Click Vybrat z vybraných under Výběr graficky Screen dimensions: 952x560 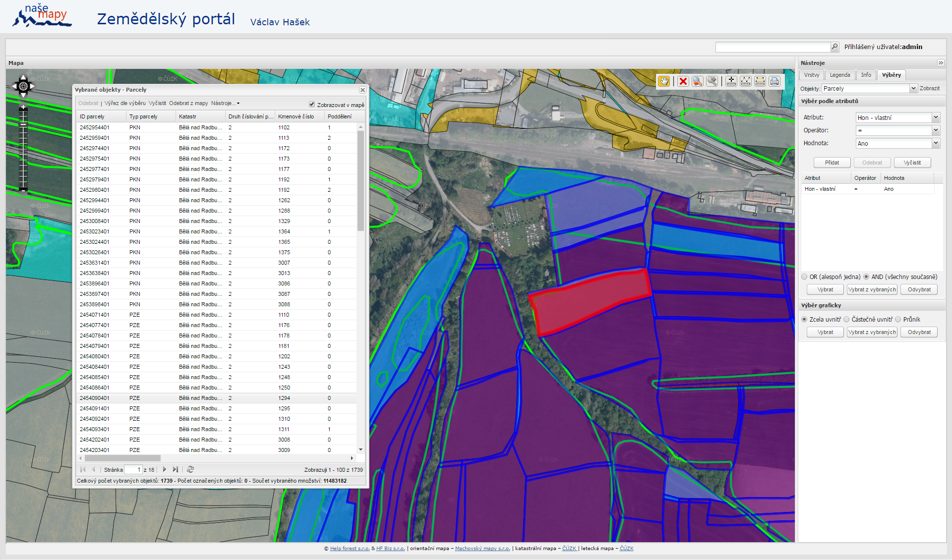(x=872, y=332)
